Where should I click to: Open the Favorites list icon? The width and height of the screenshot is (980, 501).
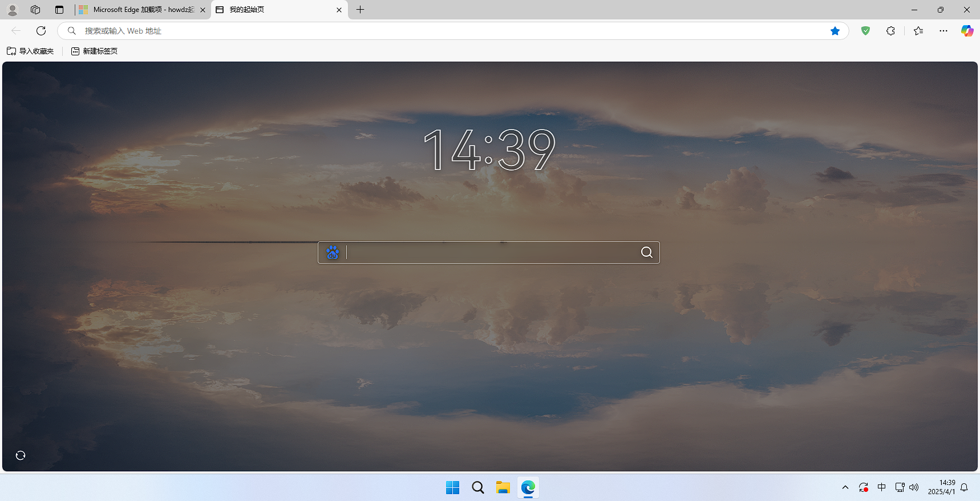918,31
